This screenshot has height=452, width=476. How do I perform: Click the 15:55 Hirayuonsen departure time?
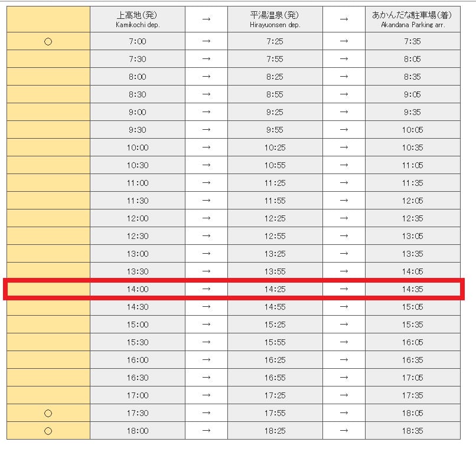pos(275,342)
